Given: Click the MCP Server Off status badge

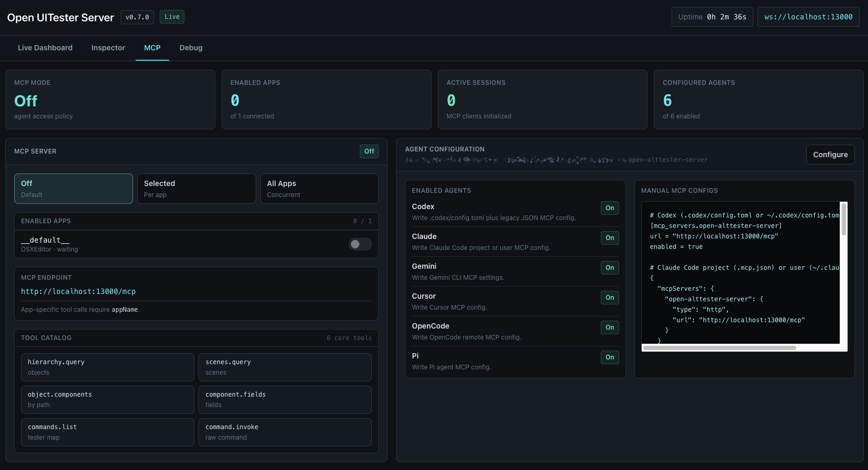Looking at the screenshot, I should tap(369, 151).
